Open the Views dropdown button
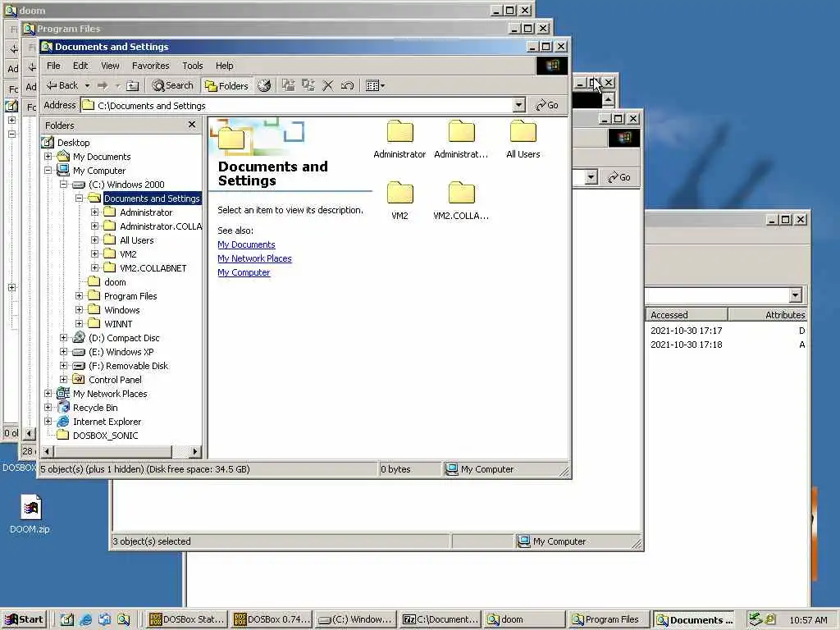Screen dimensions: 840x630 (375, 85)
